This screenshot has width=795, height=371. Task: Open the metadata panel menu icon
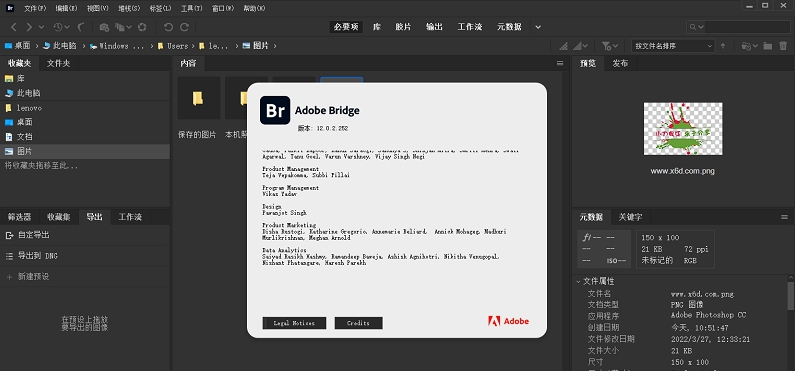[784, 217]
